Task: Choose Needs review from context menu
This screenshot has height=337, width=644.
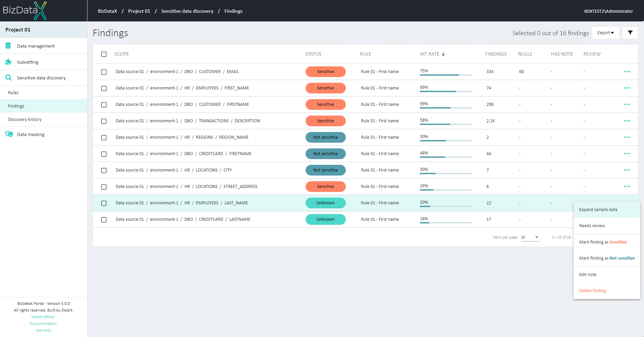Action: (607, 226)
